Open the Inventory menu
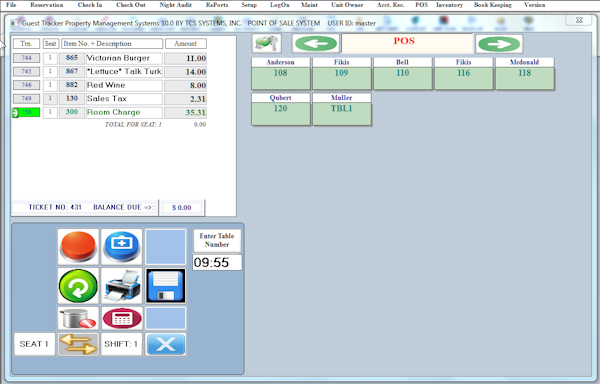600x384 pixels. [x=449, y=5]
